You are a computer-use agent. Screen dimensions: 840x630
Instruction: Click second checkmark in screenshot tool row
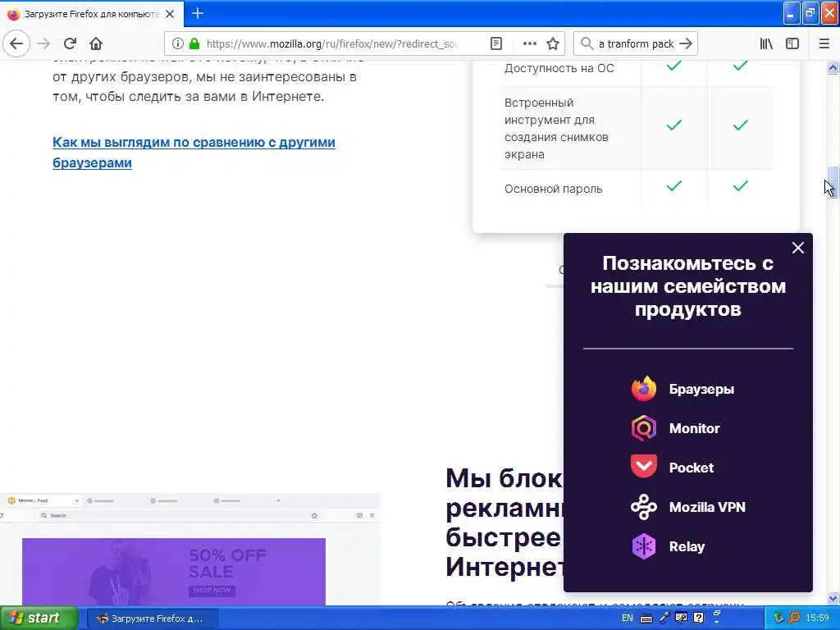[x=741, y=125]
